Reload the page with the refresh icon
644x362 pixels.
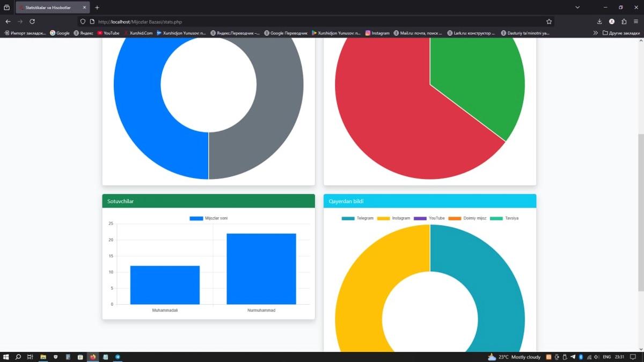click(x=32, y=21)
